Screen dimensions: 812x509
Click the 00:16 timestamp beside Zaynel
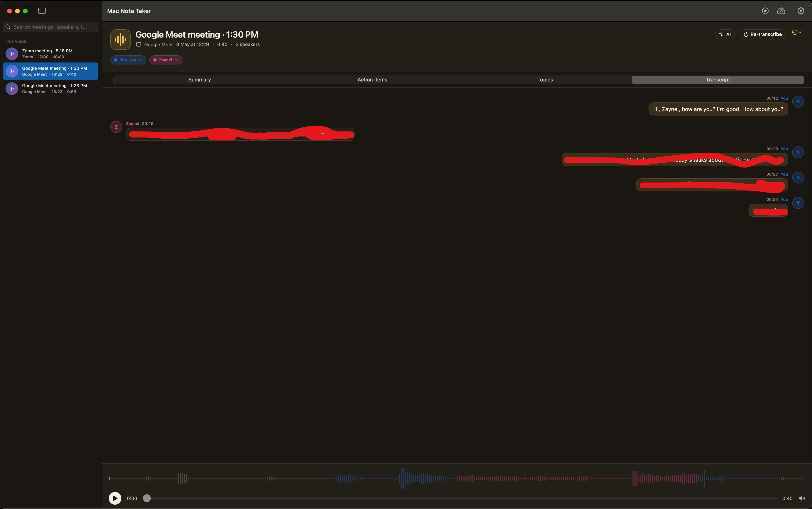[148, 124]
